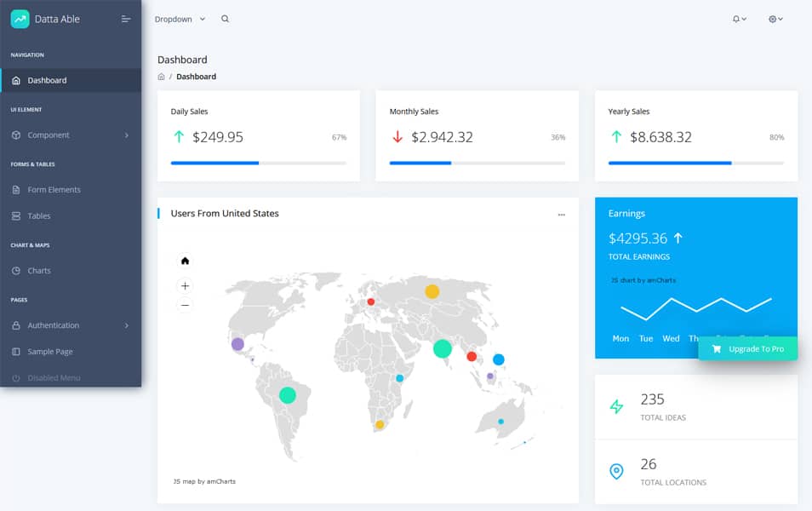Click the home icon in the map controls
The height and width of the screenshot is (511, 812).
pos(185,260)
